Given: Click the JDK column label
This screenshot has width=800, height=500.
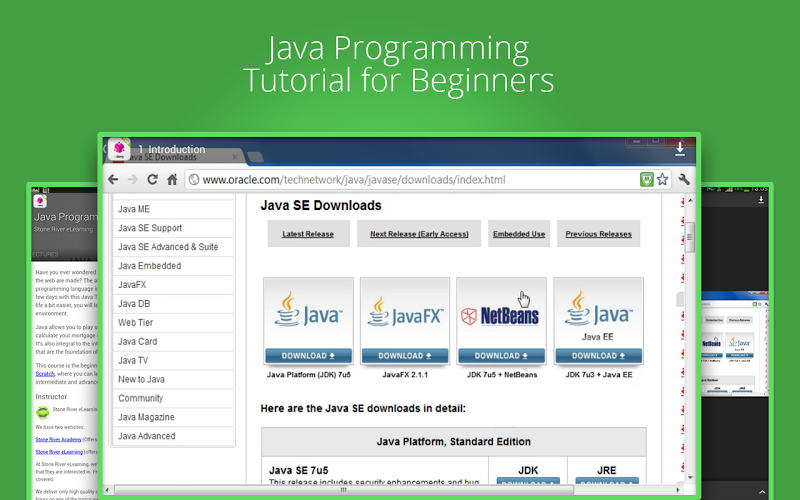Looking at the screenshot, I should click(x=528, y=470).
